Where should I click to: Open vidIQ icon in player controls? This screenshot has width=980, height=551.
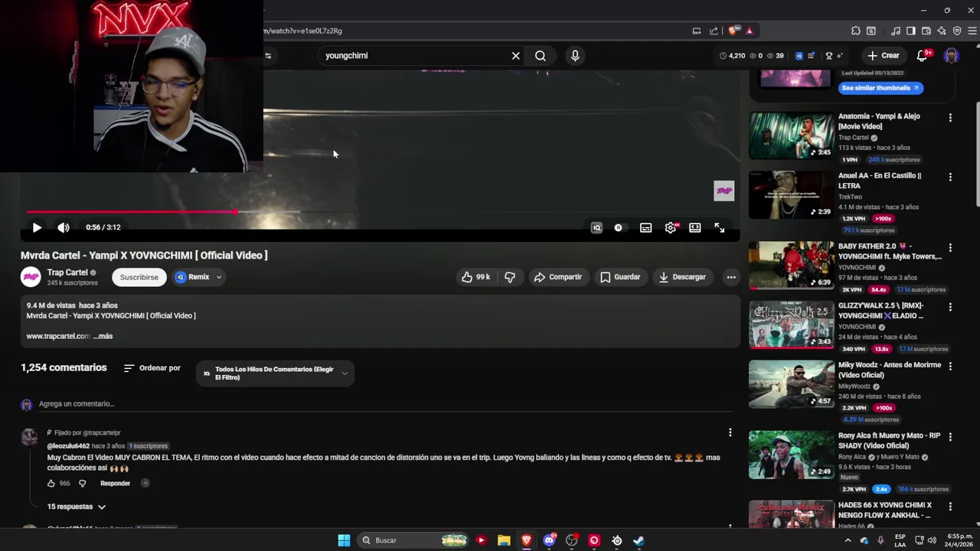(x=596, y=227)
